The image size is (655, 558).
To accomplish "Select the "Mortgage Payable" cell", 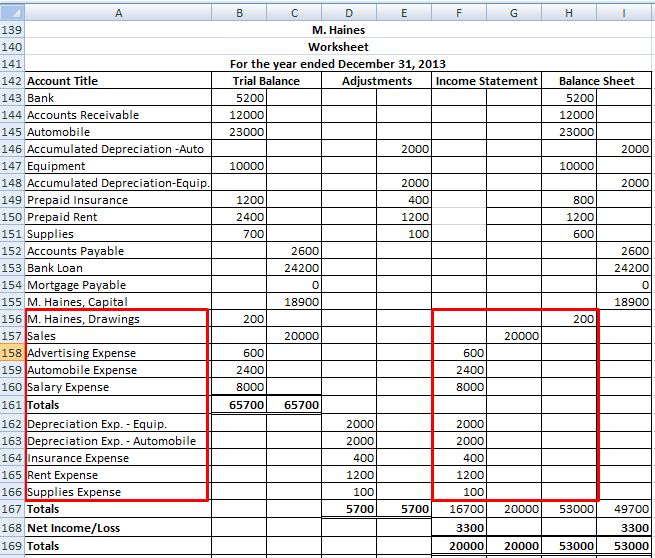I will pos(118,285).
